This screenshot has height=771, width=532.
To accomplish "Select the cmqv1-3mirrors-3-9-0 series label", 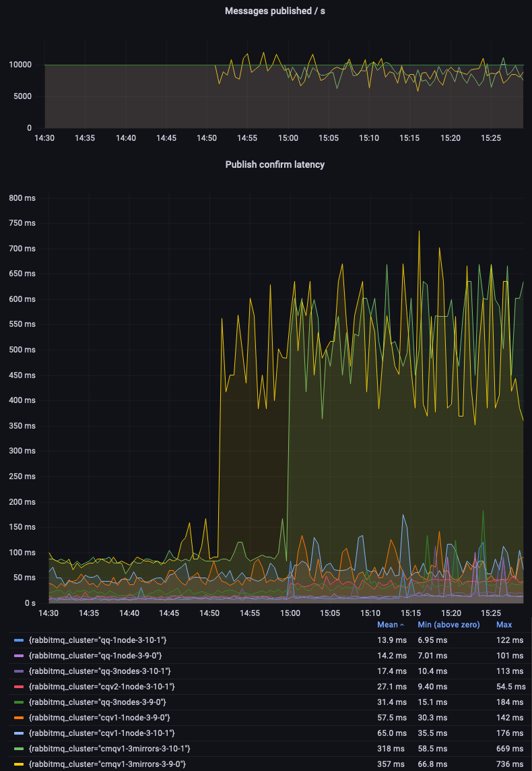I will click(x=107, y=764).
